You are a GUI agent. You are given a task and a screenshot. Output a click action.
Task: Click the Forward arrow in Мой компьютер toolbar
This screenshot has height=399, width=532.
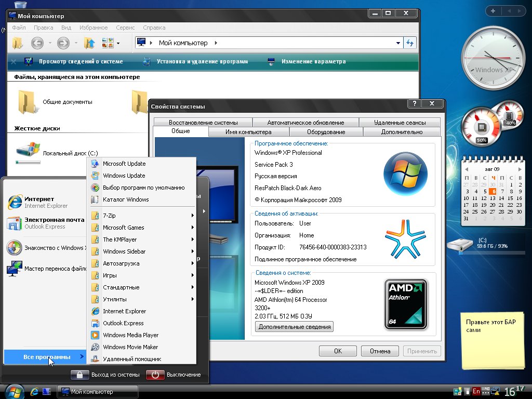[x=63, y=43]
